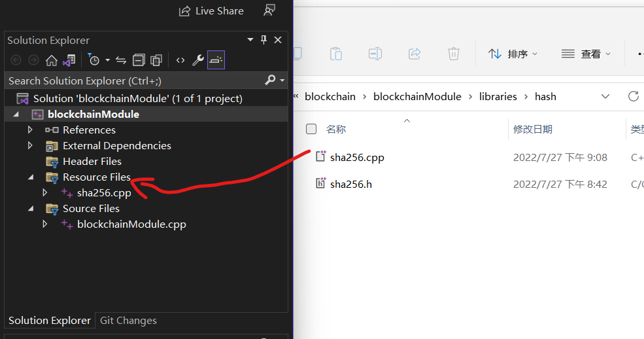Toggle auto-hide pin on Solution Explorer
Screen dimensions: 644x339
coord(263,40)
